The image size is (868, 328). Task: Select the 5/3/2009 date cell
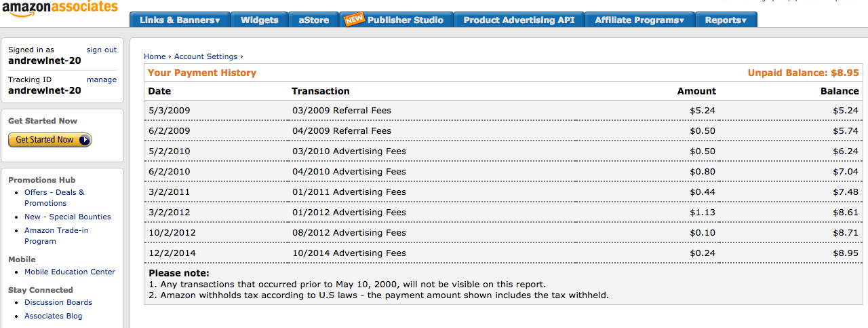point(169,110)
